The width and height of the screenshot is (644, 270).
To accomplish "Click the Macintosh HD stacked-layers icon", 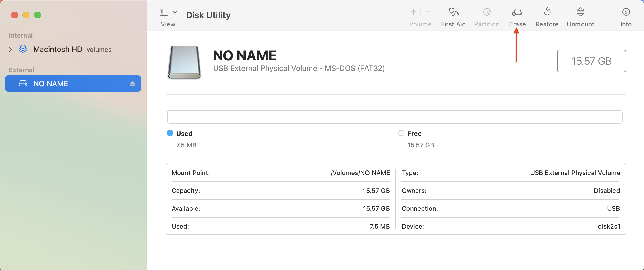I will [23, 49].
